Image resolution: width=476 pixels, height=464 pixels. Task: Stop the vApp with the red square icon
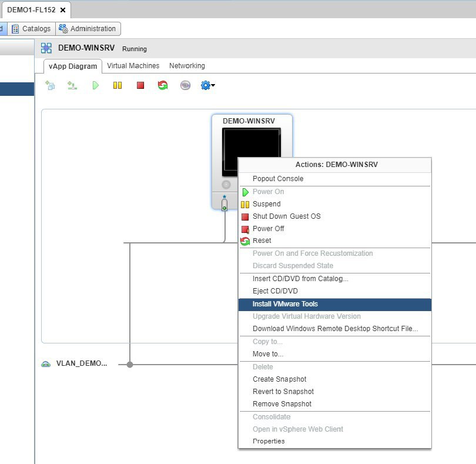(x=140, y=85)
